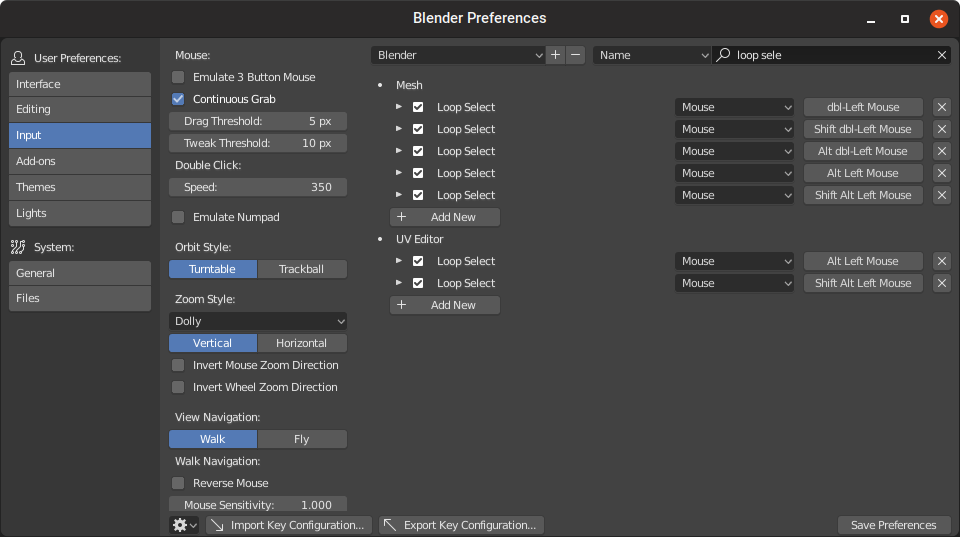Uncheck UV Editor Loop Select bound to Alt Left Mouse
This screenshot has width=960, height=537.
[x=418, y=261]
